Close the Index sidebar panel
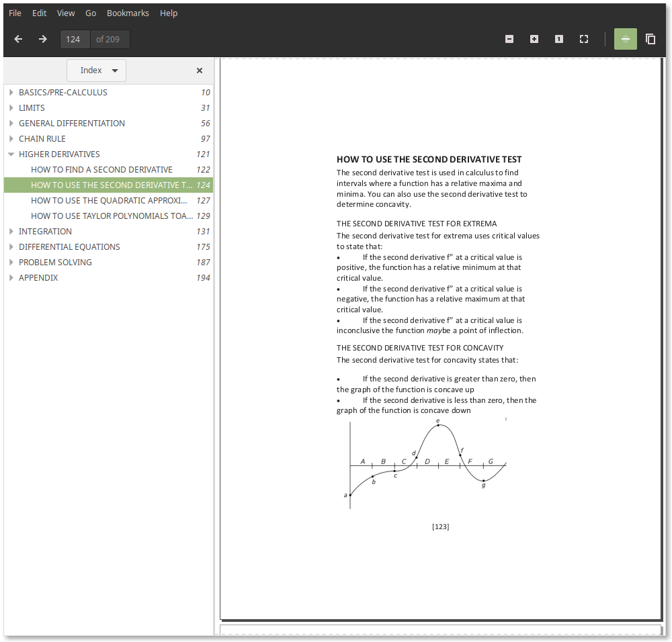Image resolution: width=672 pixels, height=642 pixels. pyautogui.click(x=200, y=71)
